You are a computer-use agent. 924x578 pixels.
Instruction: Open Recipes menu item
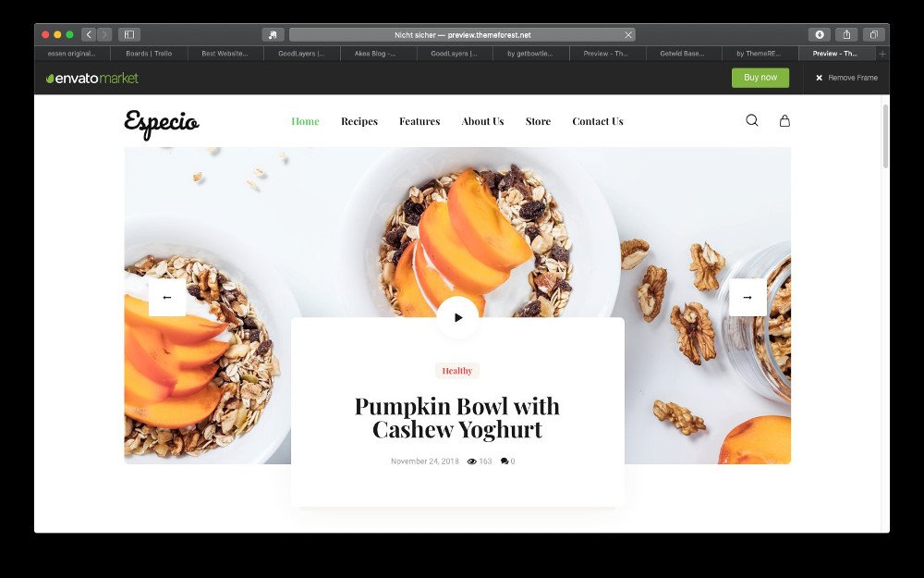[359, 121]
